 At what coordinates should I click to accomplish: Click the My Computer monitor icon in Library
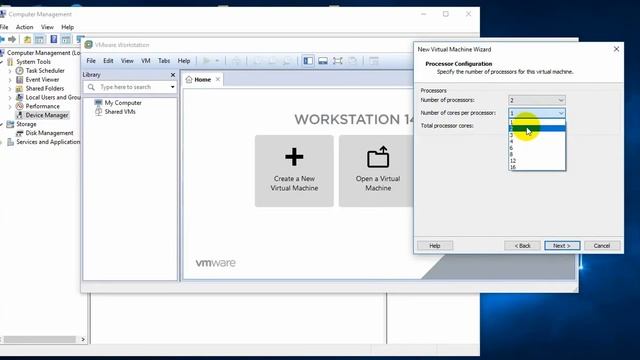98,102
